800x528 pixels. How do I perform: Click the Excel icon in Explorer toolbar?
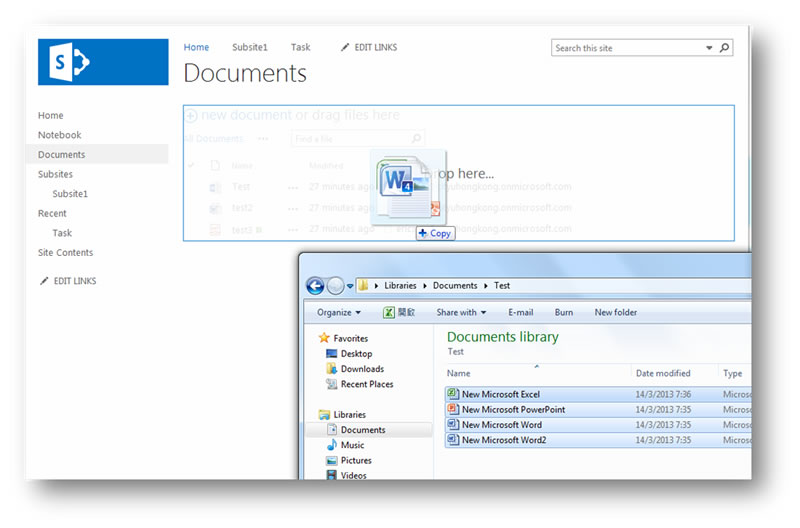pyautogui.click(x=388, y=313)
